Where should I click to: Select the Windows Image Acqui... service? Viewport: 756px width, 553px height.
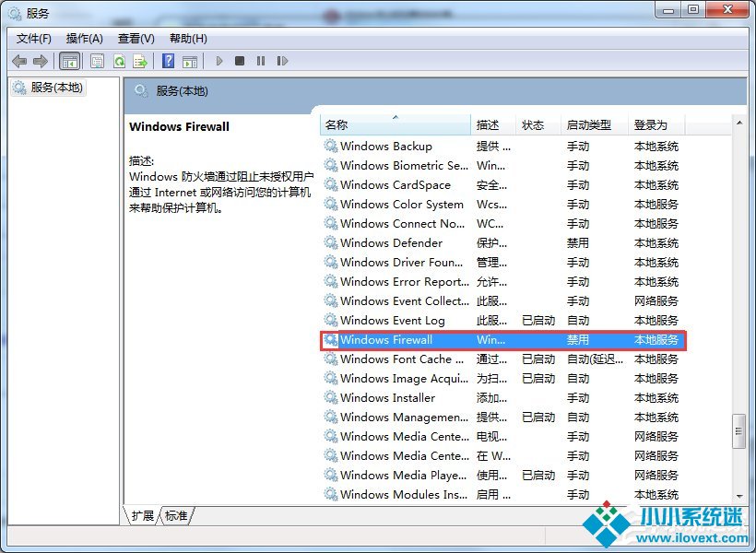pyautogui.click(x=502, y=379)
